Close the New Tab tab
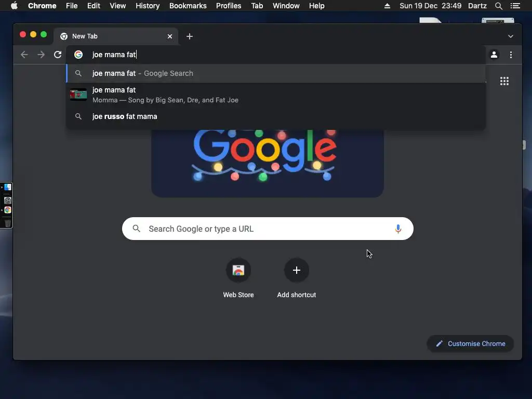The image size is (532, 399). coord(170,36)
